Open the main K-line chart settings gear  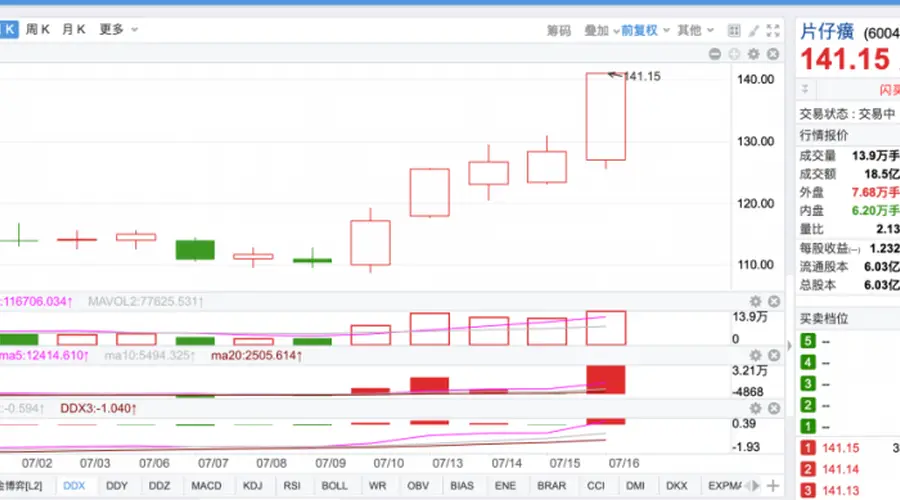click(754, 54)
